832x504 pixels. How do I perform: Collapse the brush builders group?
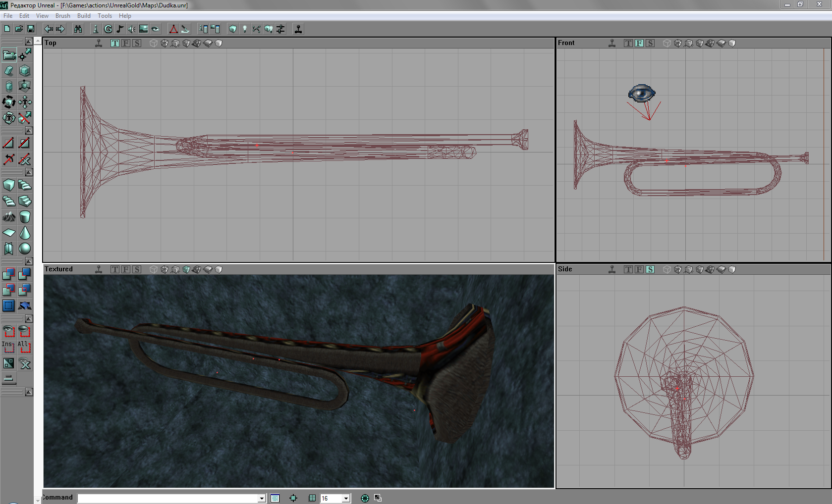click(29, 172)
